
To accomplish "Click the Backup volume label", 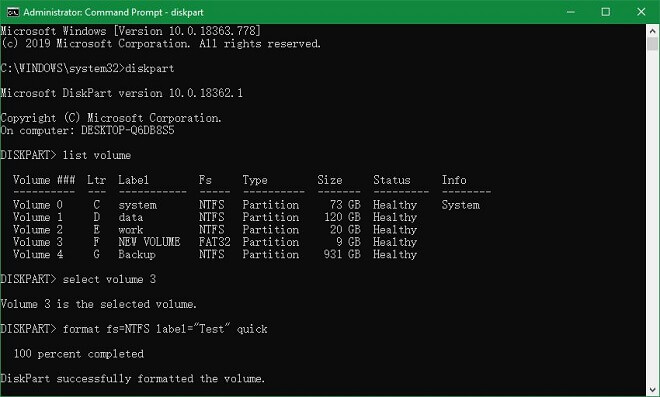I will (137, 255).
